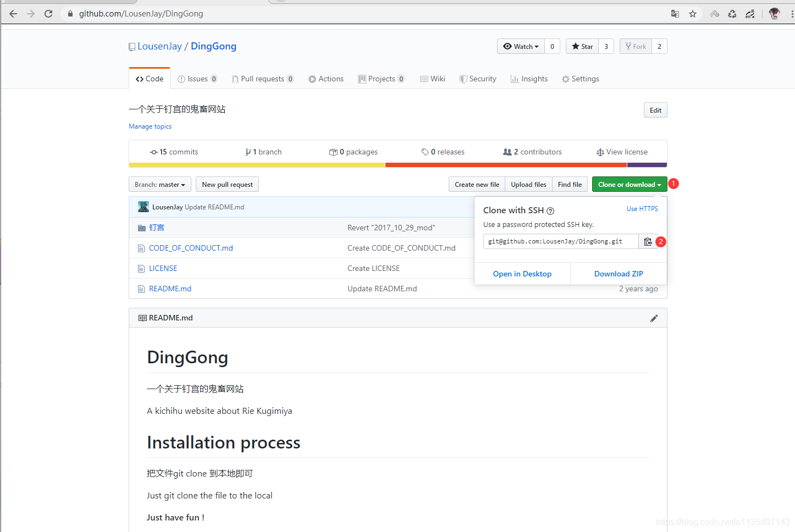Toggle the Clone or download dropdown
795x532 pixels.
pos(630,184)
